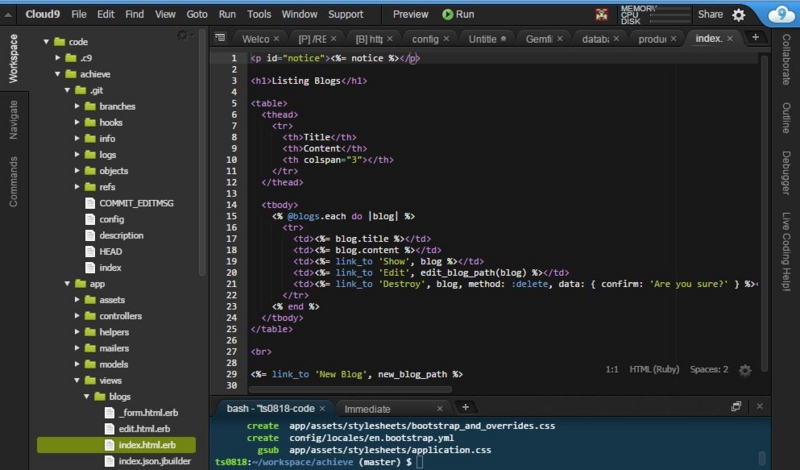Image resolution: width=800 pixels, height=470 pixels.
Task: Open editor status bar settings gear
Action: [745, 370]
